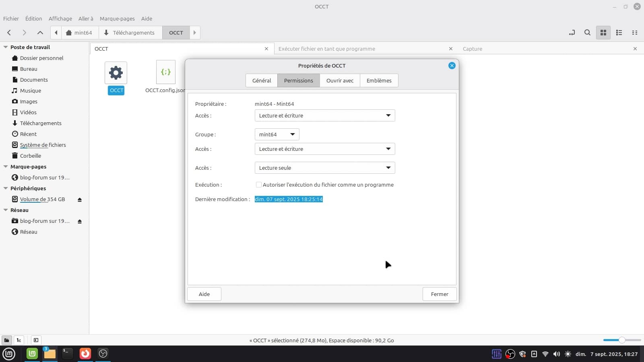Go up to parent folder
The height and width of the screenshot is (362, 644).
40,33
